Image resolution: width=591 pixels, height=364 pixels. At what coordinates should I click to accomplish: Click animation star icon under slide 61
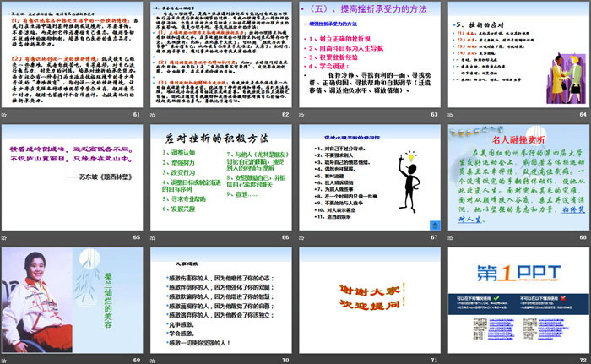point(4,115)
